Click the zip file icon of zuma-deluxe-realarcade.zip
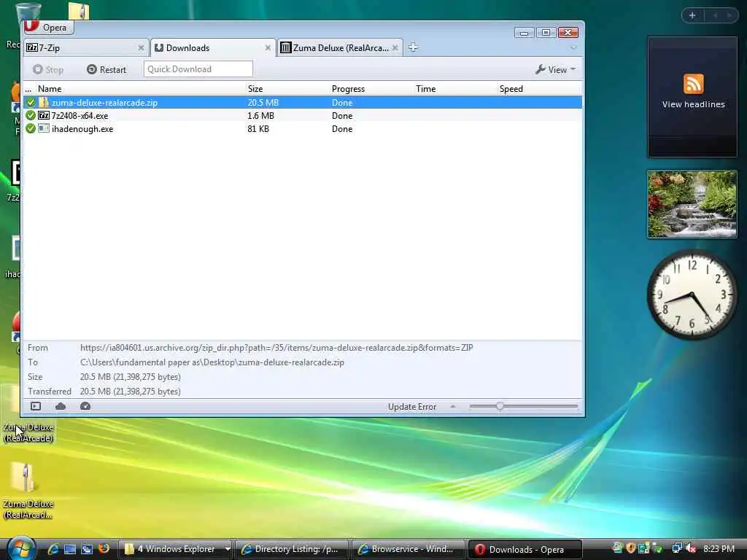The height and width of the screenshot is (560, 747). coord(44,102)
